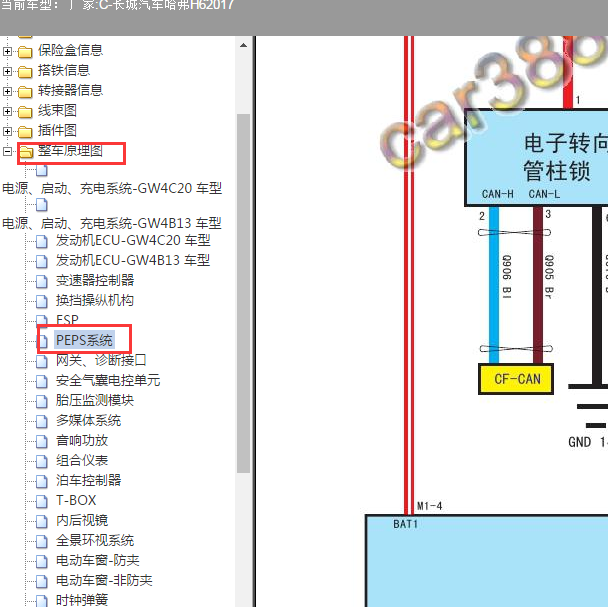Screen dimensions: 608x607
Task: Click the 线束图 folder icon
Action: tap(25, 112)
